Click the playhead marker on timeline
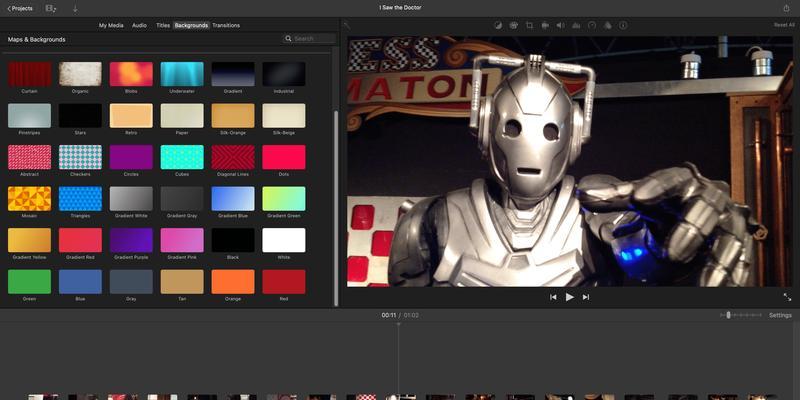 398,324
